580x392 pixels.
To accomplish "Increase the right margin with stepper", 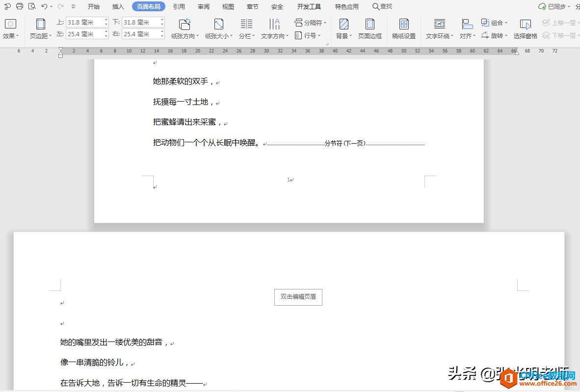I will pyautogui.click(x=162, y=32).
